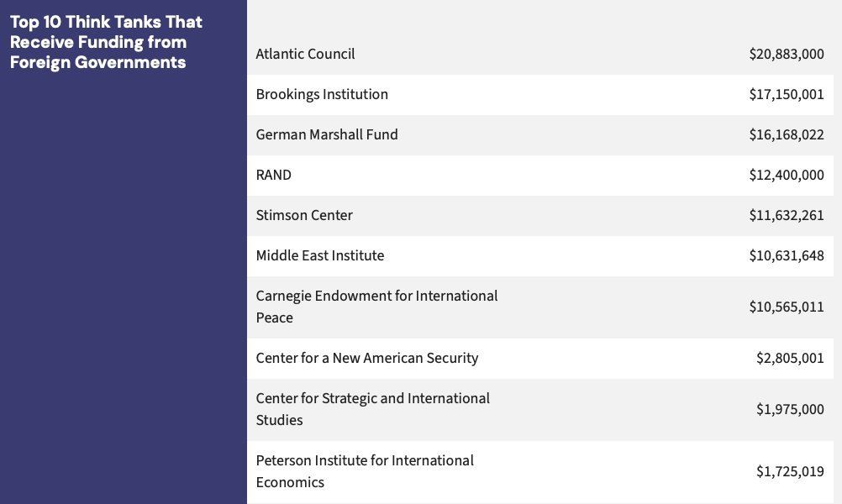The image size is (842, 504).
Task: Select the $17,150,001 amount for Brookings
Action: click(x=787, y=94)
